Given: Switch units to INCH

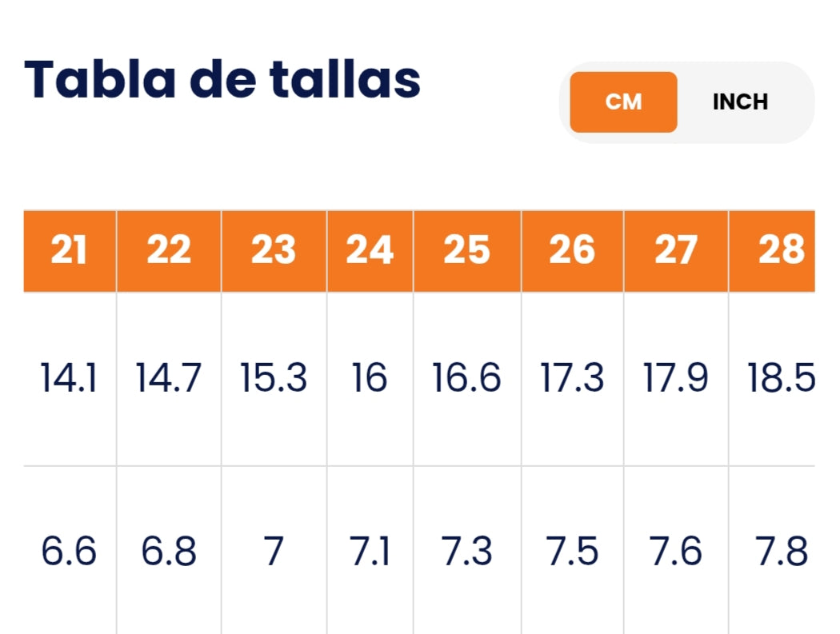Looking at the screenshot, I should tap(740, 102).
